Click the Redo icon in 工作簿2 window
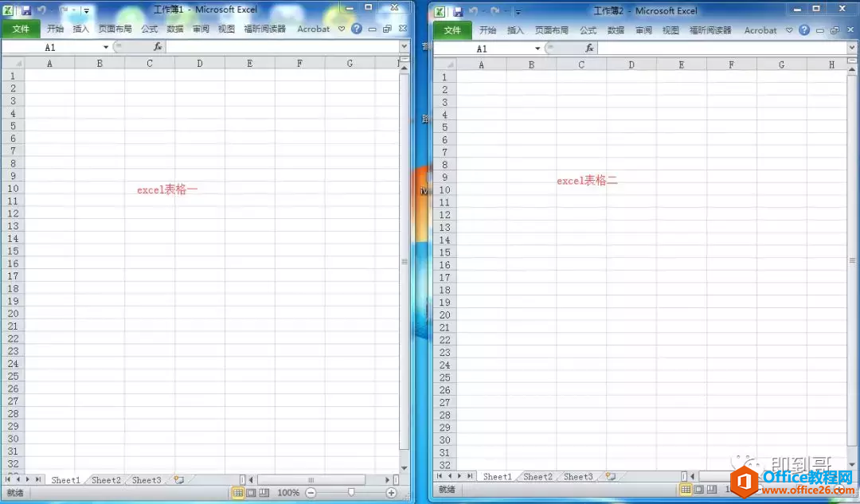Viewport: 860px width, 504px height. tap(494, 11)
